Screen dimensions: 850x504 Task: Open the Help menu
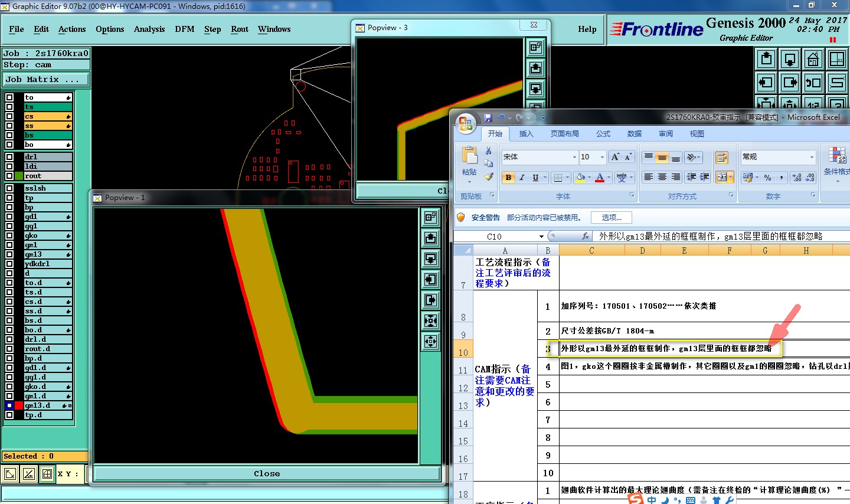pyautogui.click(x=587, y=29)
